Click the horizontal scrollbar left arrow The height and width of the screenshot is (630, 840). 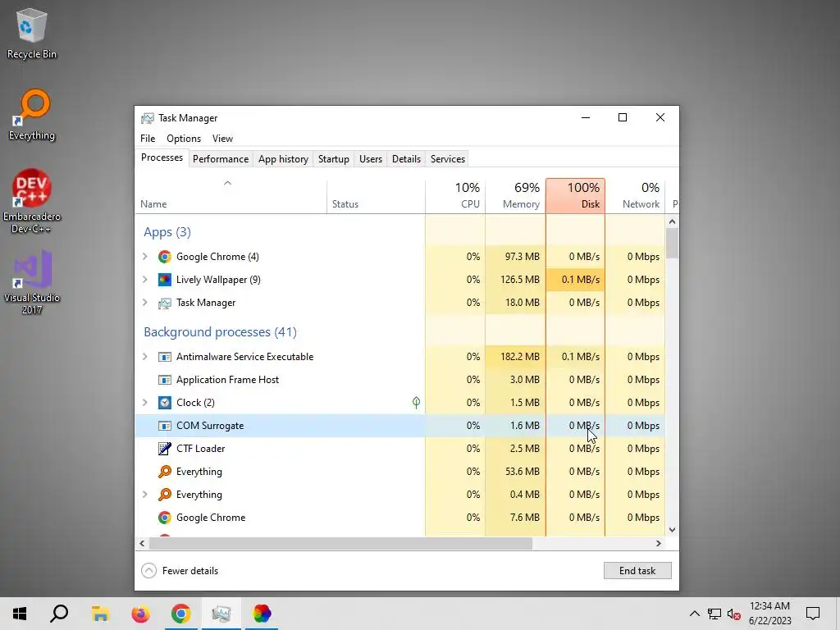click(x=142, y=543)
